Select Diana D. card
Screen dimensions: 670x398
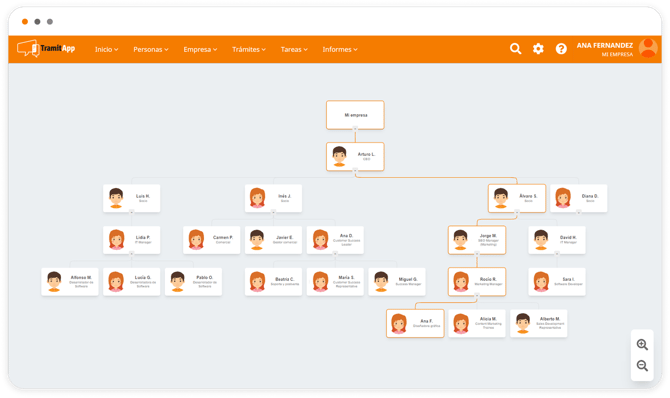(x=579, y=198)
